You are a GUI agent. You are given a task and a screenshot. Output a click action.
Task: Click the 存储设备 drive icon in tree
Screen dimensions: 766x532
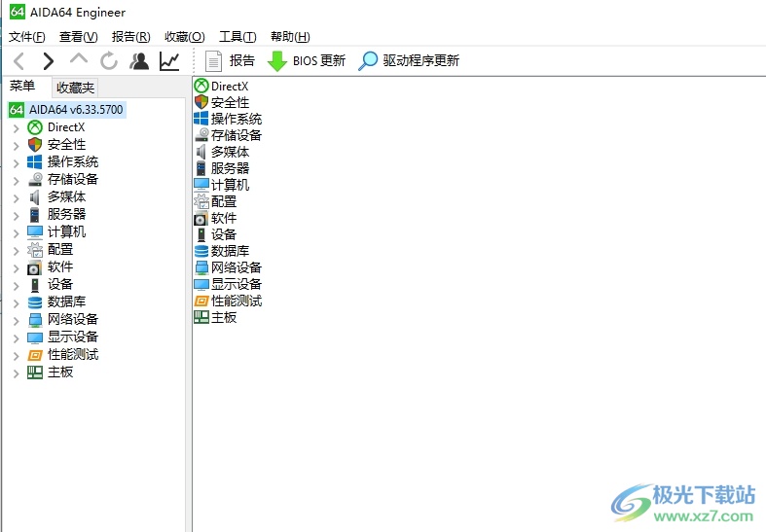tap(35, 180)
